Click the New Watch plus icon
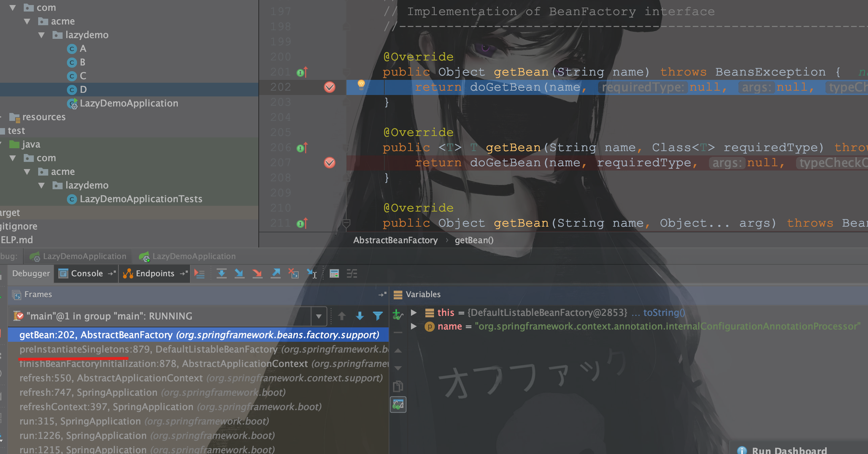Image resolution: width=868 pixels, height=454 pixels. coord(397,315)
